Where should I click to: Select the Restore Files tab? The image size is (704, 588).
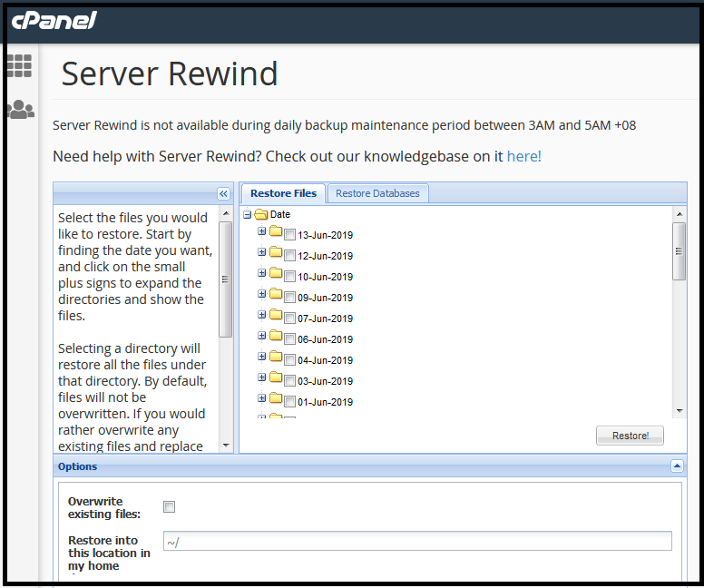[x=283, y=193]
